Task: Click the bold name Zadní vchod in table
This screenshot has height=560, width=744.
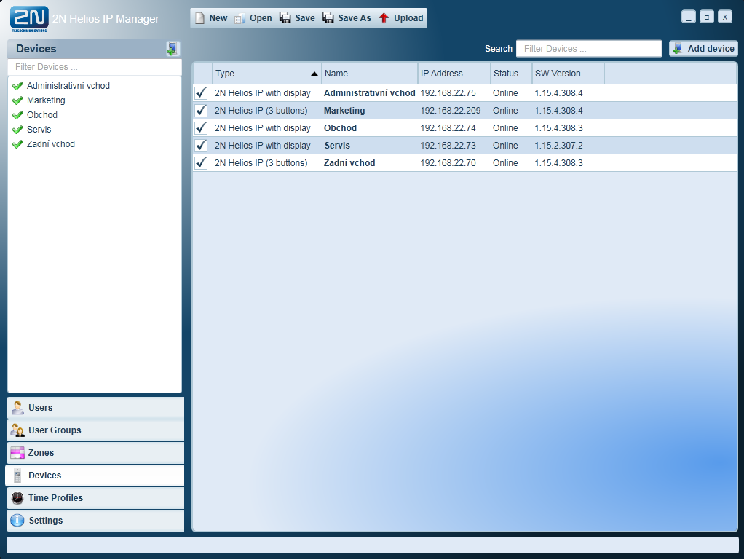Action: click(349, 163)
